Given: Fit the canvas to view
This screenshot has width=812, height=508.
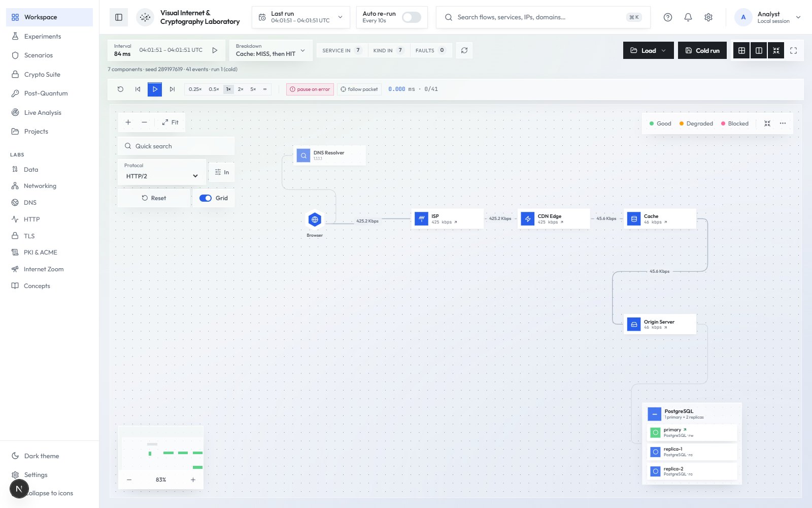Looking at the screenshot, I should [x=170, y=122].
